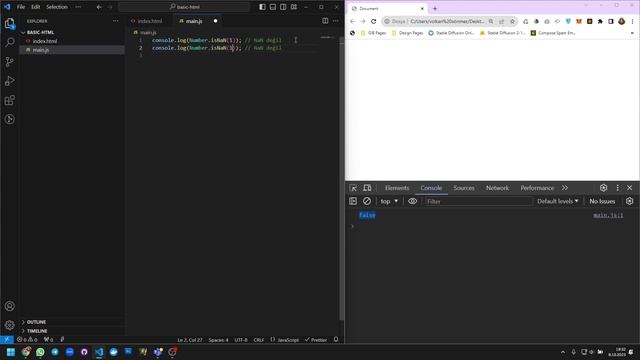The image size is (640, 360).
Task: Switch to the DevTools Network tab
Action: point(497,188)
